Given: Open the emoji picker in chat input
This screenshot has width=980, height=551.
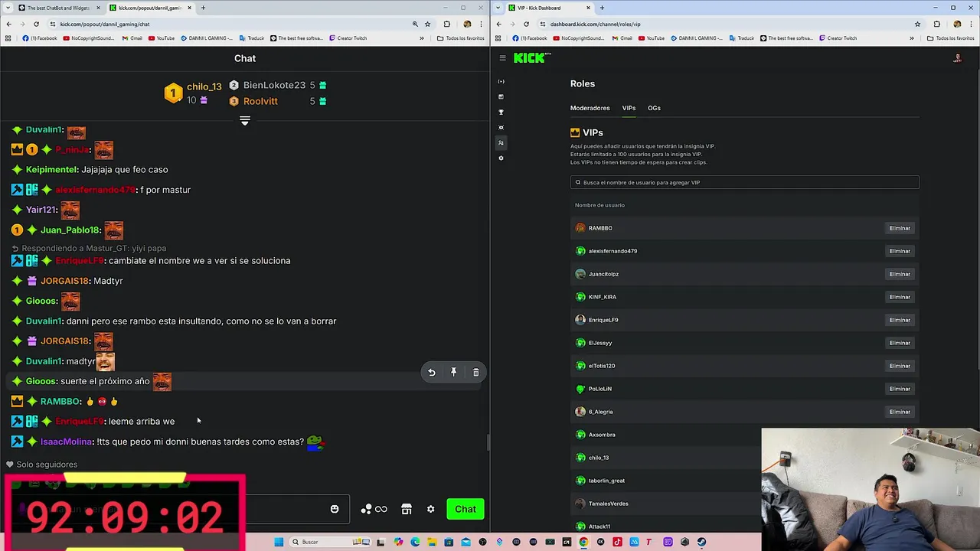Looking at the screenshot, I should 335,509.
